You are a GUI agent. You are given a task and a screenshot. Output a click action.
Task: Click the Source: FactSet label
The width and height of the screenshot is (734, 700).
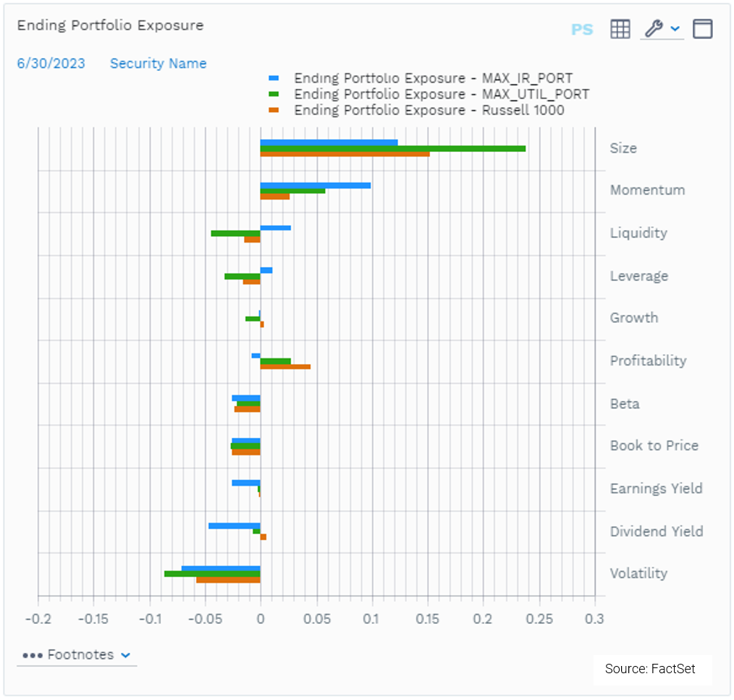pos(652,669)
